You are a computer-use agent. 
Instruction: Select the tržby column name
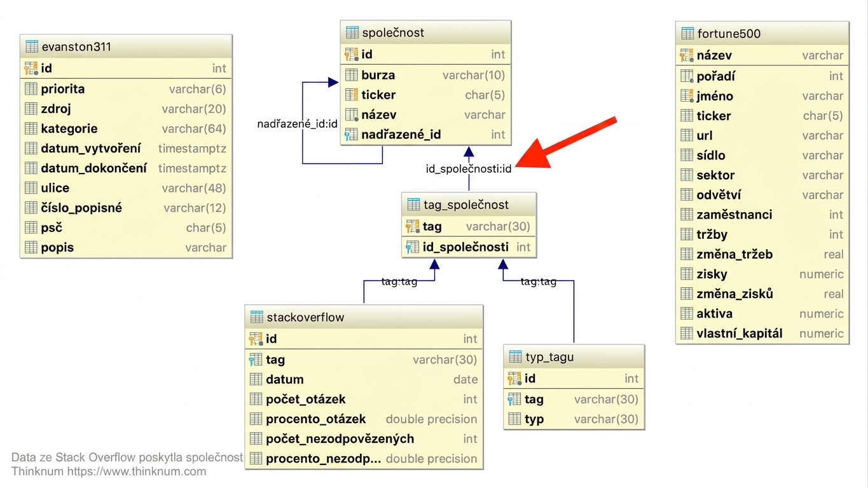click(712, 234)
